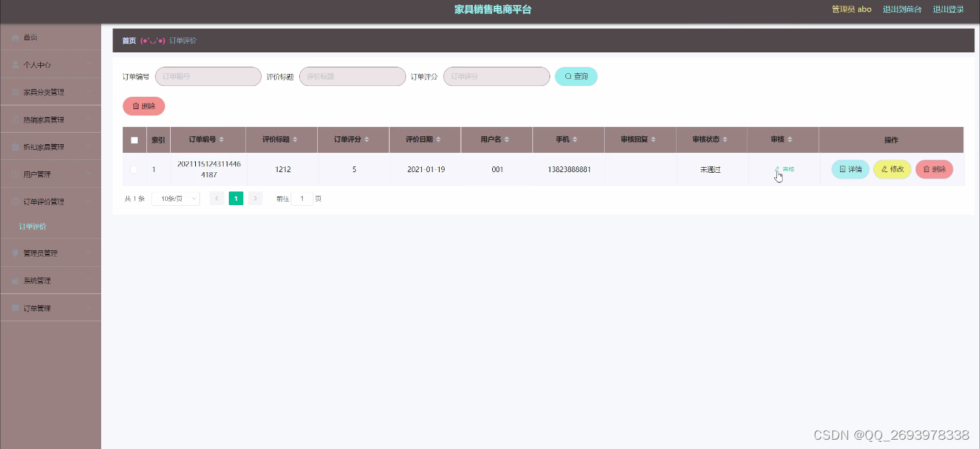The image size is (980, 449).
Task: Click the 用户管理 sidebar icon
Action: tap(16, 174)
